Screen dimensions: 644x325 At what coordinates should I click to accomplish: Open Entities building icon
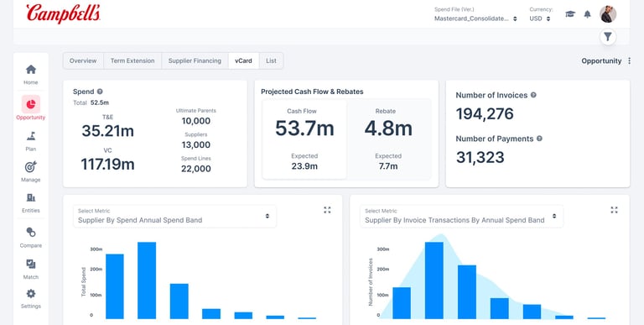coord(31,198)
